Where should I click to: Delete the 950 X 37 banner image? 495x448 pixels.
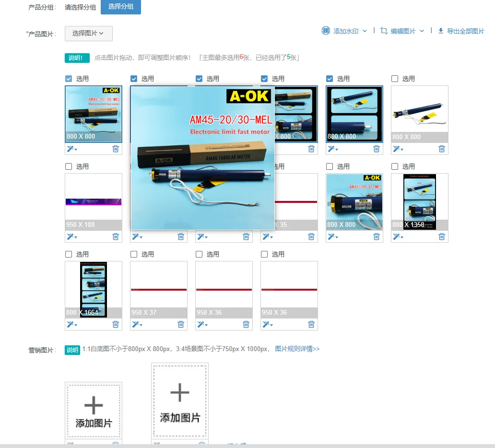pos(181,324)
